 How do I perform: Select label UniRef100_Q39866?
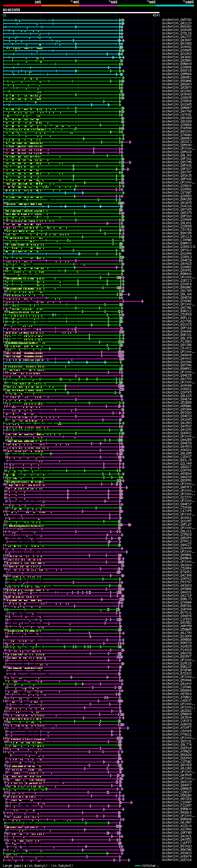coord(177,67)
